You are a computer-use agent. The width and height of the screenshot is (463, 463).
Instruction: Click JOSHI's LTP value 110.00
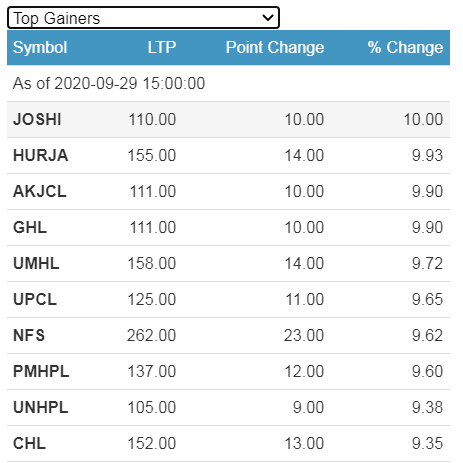point(152,119)
